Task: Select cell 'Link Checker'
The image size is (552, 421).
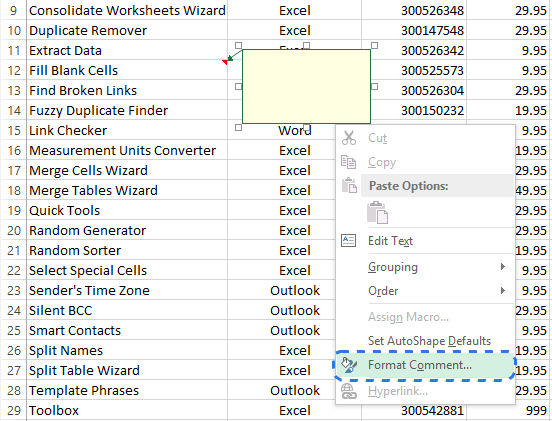Action: [x=127, y=130]
